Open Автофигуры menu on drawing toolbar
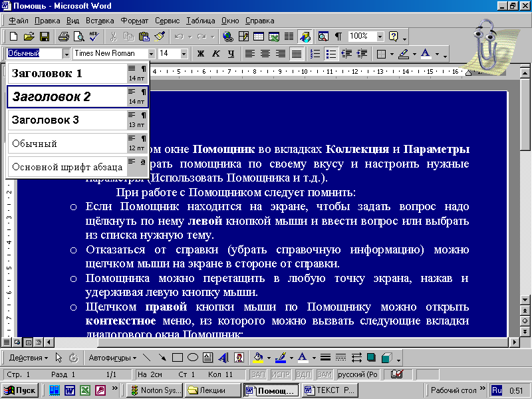 [112, 358]
